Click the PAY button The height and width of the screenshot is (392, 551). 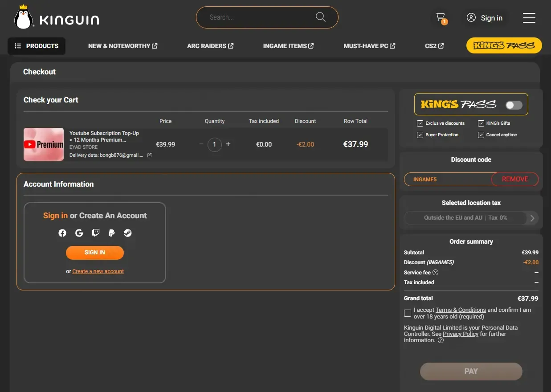pyautogui.click(x=471, y=371)
